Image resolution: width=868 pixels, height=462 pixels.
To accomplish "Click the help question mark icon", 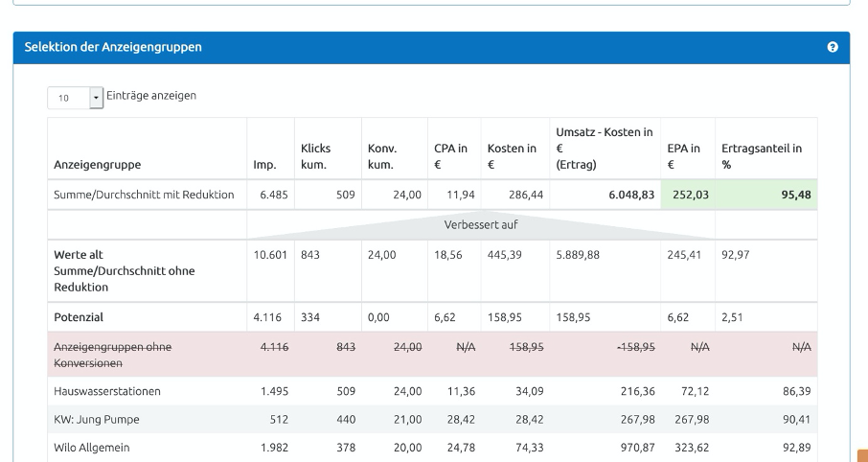I will (x=834, y=48).
